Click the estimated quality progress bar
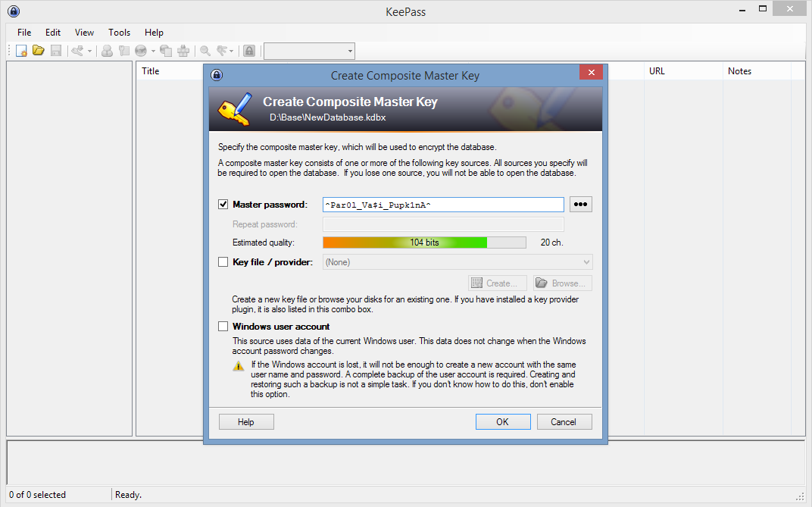Screen dimensions: 812x507 click(424, 242)
